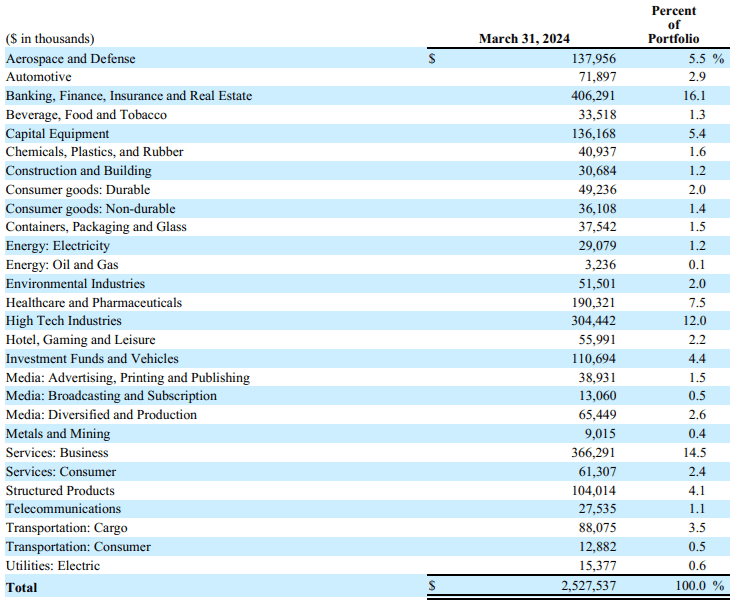Screen dimensions: 730x612
Task: Click "Energy: Electricity" row label
Action: point(58,246)
